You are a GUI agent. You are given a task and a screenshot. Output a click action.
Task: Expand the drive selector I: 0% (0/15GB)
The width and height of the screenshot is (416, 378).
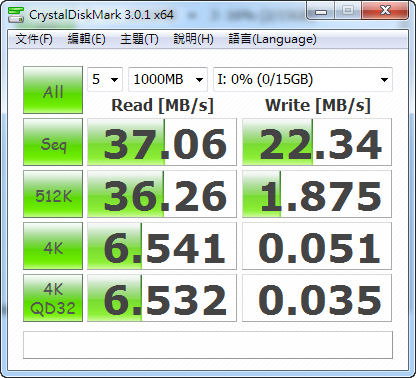pyautogui.click(x=303, y=79)
